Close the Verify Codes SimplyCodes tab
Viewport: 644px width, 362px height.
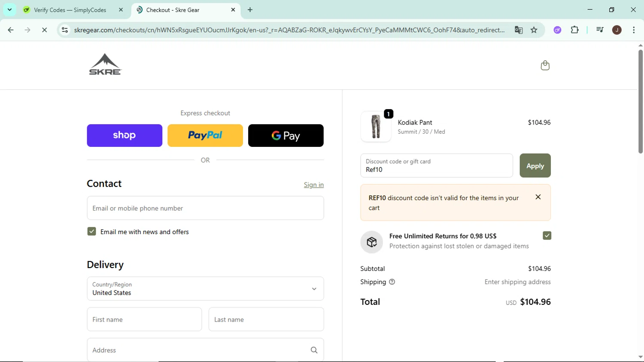pyautogui.click(x=121, y=10)
